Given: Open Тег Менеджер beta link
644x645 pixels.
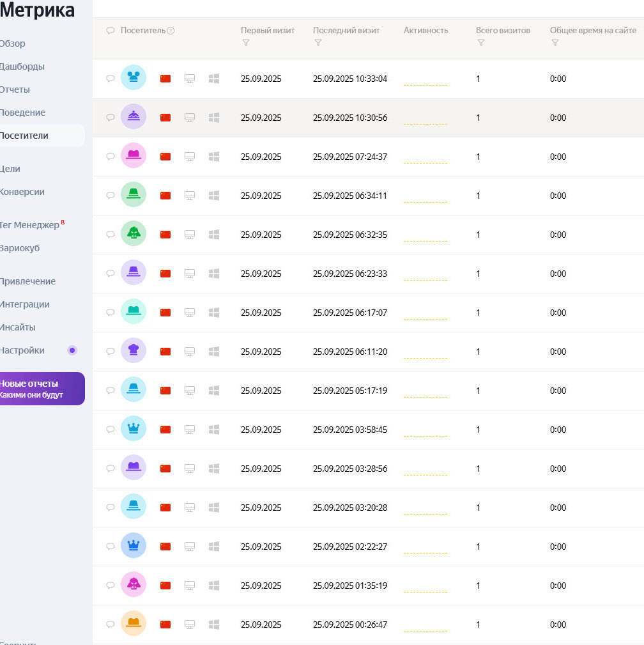Looking at the screenshot, I should coord(29,225).
